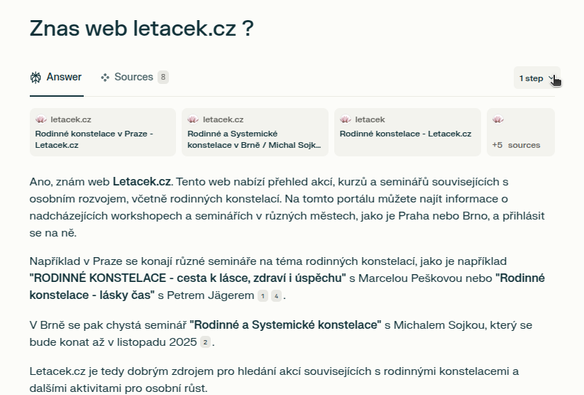Screen dimensions: 584x395
Task: Expand the +5 sources card
Action: [x=521, y=132]
